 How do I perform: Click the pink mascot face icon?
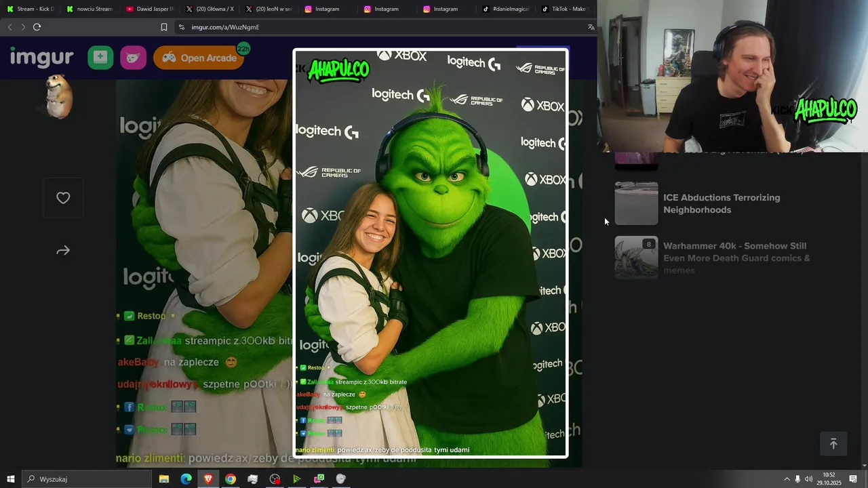(134, 58)
